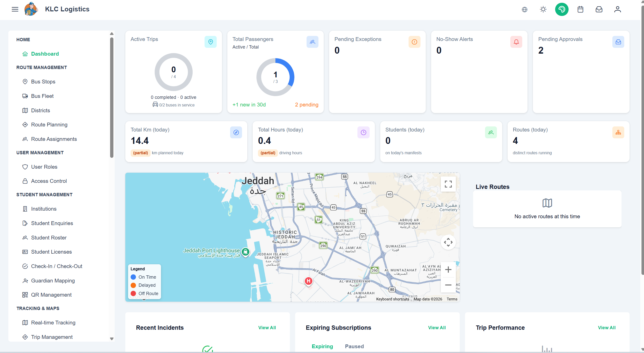
Task: Zoom in on the Jeddah map
Action: coord(448,270)
